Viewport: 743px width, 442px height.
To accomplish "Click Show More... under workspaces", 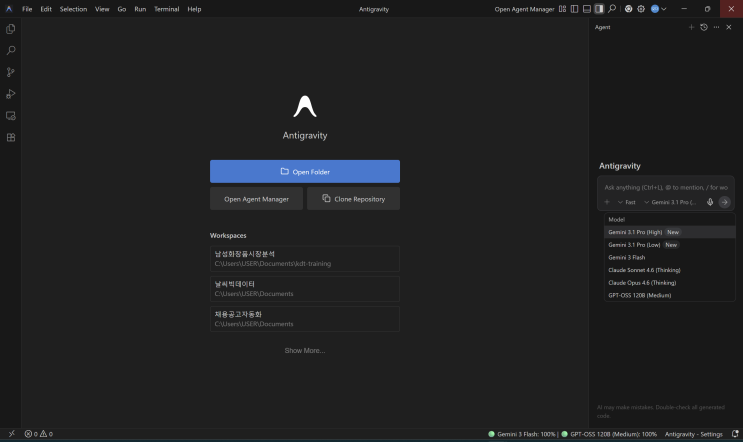I will click(305, 351).
